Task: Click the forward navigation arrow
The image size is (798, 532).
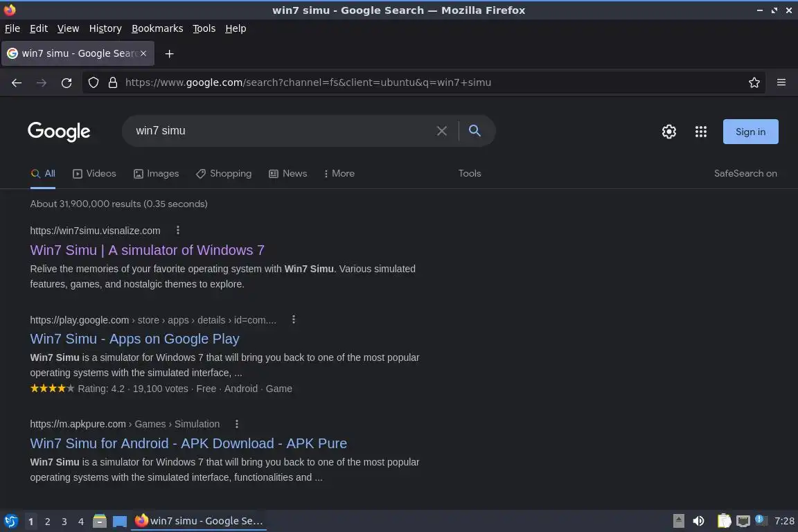Action: pyautogui.click(x=42, y=82)
